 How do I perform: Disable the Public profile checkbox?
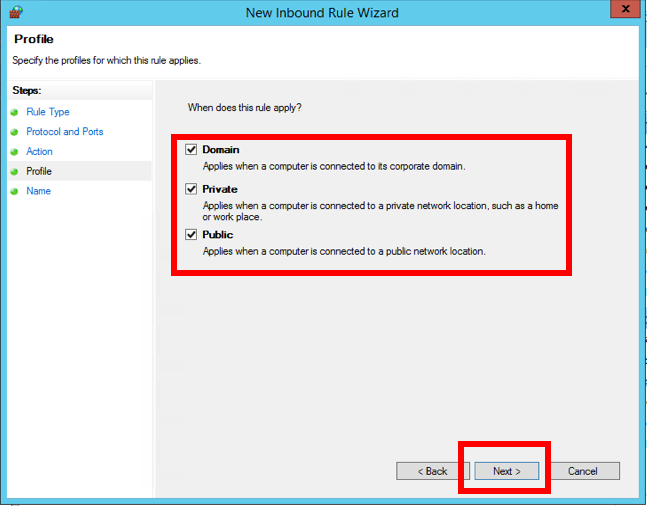[191, 235]
